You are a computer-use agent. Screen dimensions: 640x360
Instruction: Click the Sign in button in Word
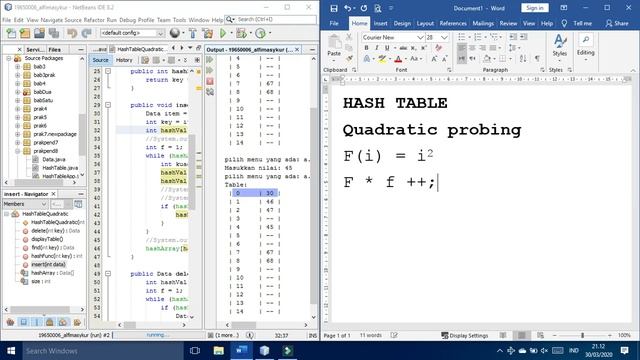(534, 8)
